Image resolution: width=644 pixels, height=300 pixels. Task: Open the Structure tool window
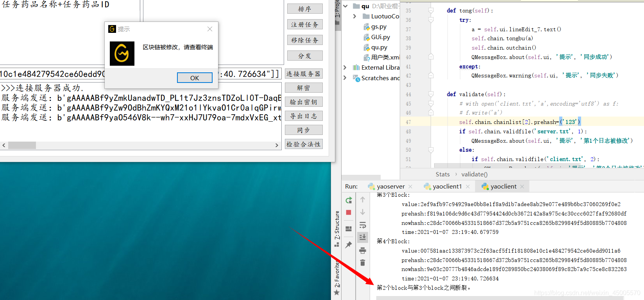[337, 228]
